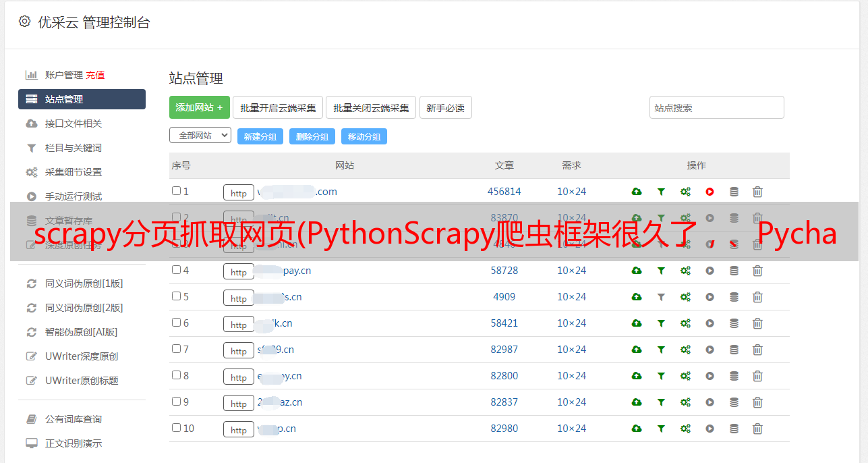
Task: Click the gray play icon in row 4
Action: coord(710,271)
